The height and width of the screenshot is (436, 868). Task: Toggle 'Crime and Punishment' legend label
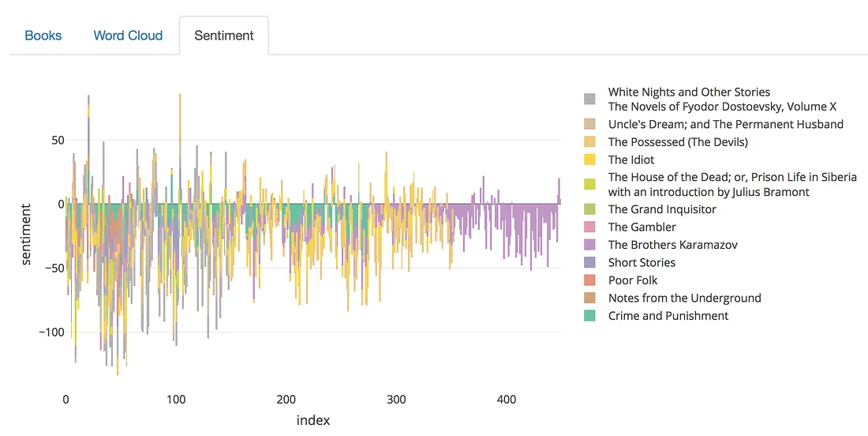pyautogui.click(x=668, y=316)
